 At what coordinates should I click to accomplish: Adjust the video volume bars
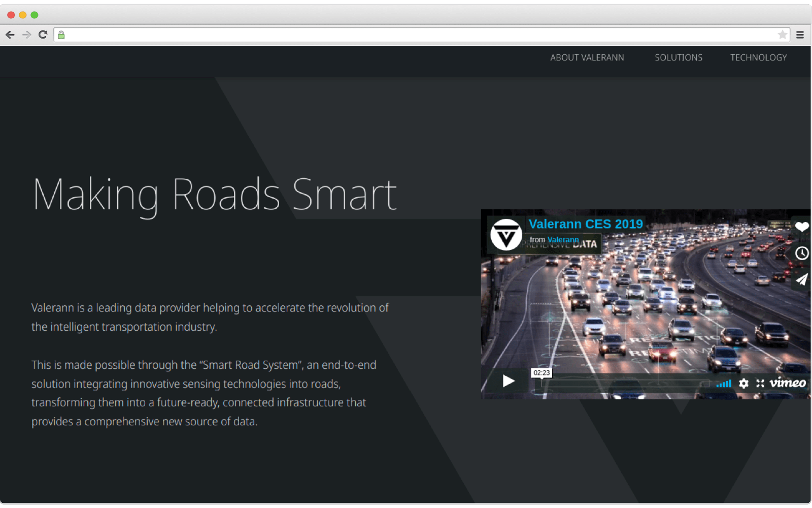coord(724,384)
